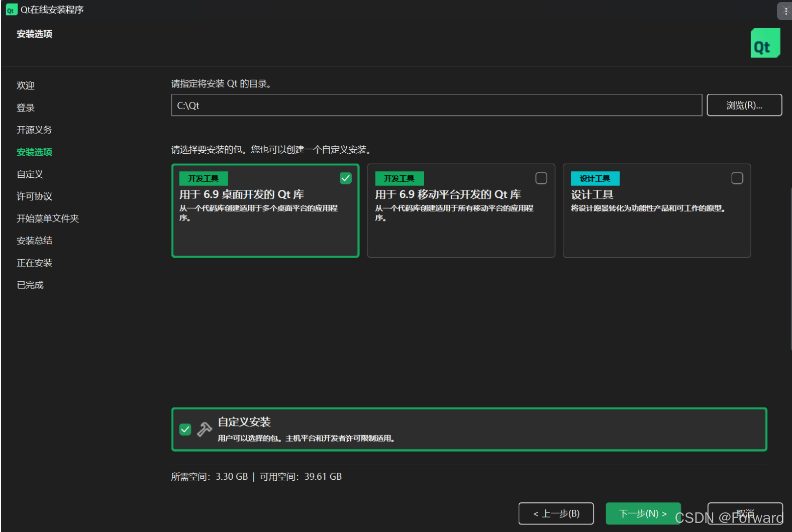The width and height of the screenshot is (792, 532).
Task: Click the 可用空间: 39.61 GB text
Action: point(301,476)
